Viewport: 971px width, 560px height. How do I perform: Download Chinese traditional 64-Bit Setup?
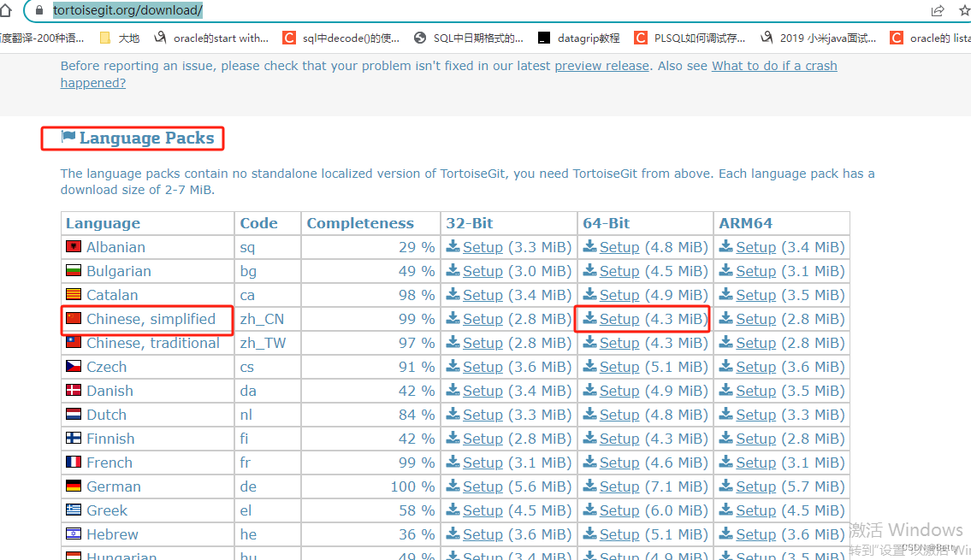point(619,343)
